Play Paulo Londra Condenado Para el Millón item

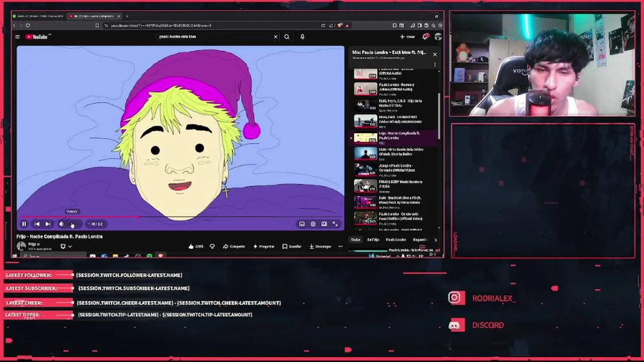pos(392,218)
